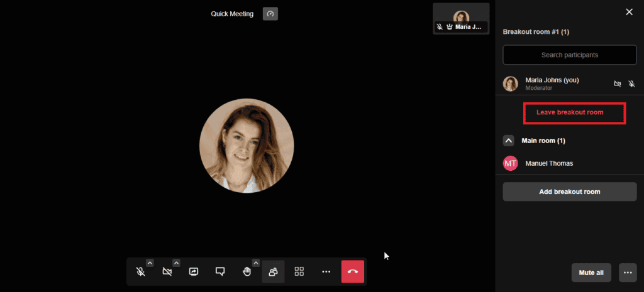Click Maria's large center avatar
Image resolution: width=644 pixels, height=292 pixels.
pyautogui.click(x=247, y=146)
